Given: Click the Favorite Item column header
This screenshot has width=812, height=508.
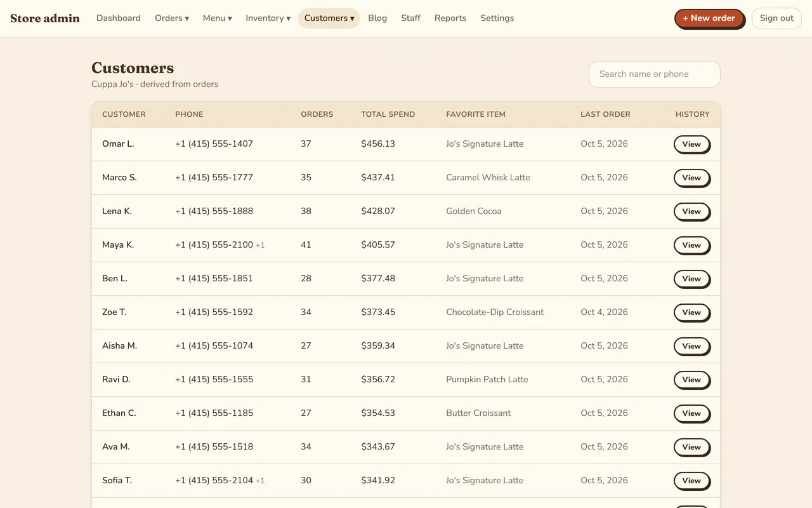Looking at the screenshot, I should (476, 114).
